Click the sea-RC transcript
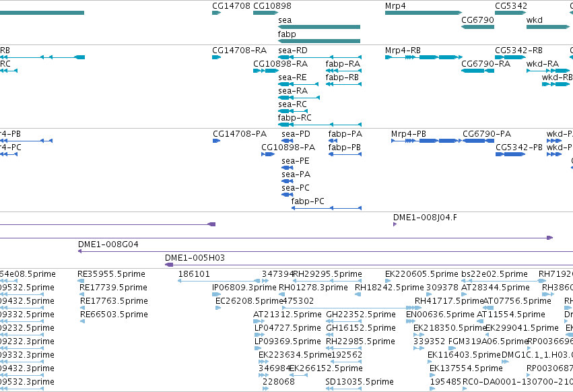 coord(293,111)
